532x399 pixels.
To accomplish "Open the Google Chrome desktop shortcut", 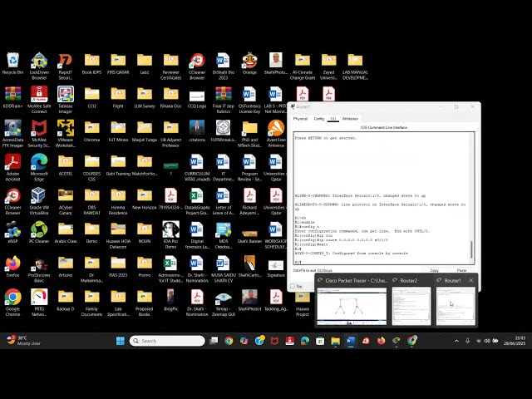I will click(12, 303).
